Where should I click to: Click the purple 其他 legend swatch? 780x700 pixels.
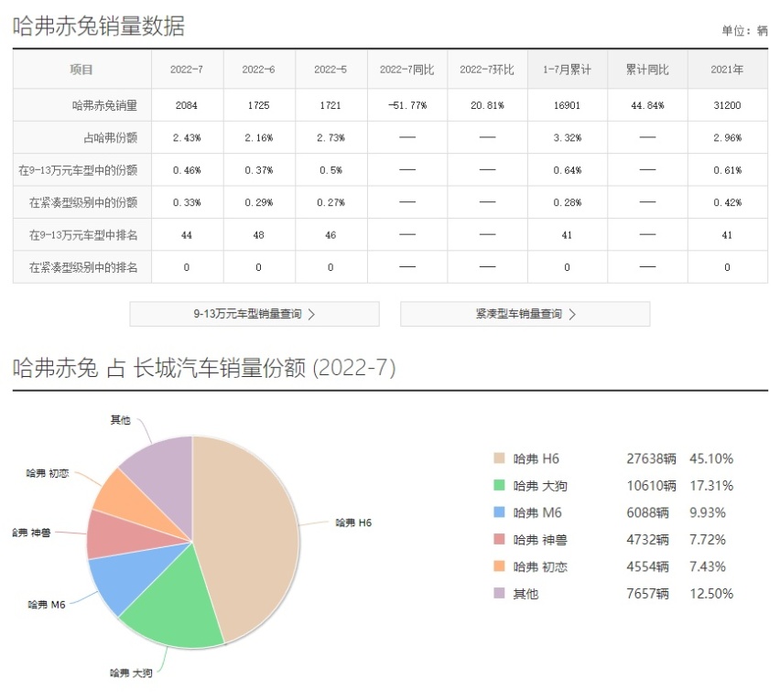pos(499,593)
